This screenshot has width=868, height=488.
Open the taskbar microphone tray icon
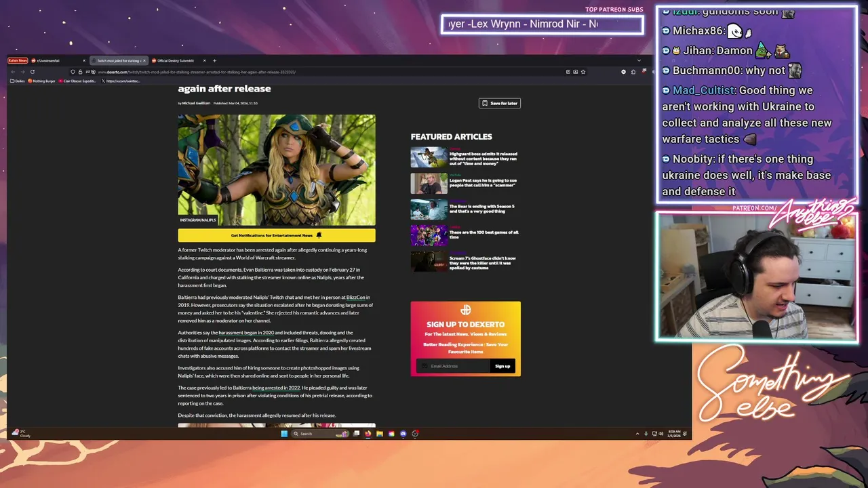click(x=646, y=434)
